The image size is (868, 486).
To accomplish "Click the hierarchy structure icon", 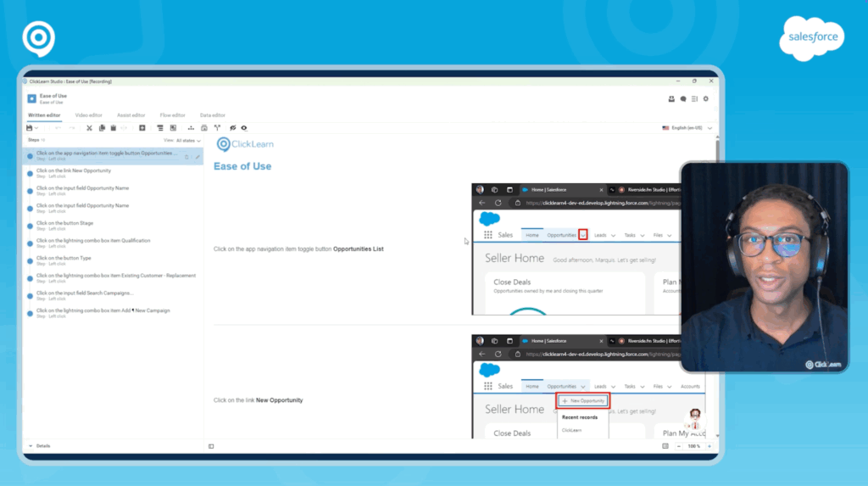I will 191,128.
